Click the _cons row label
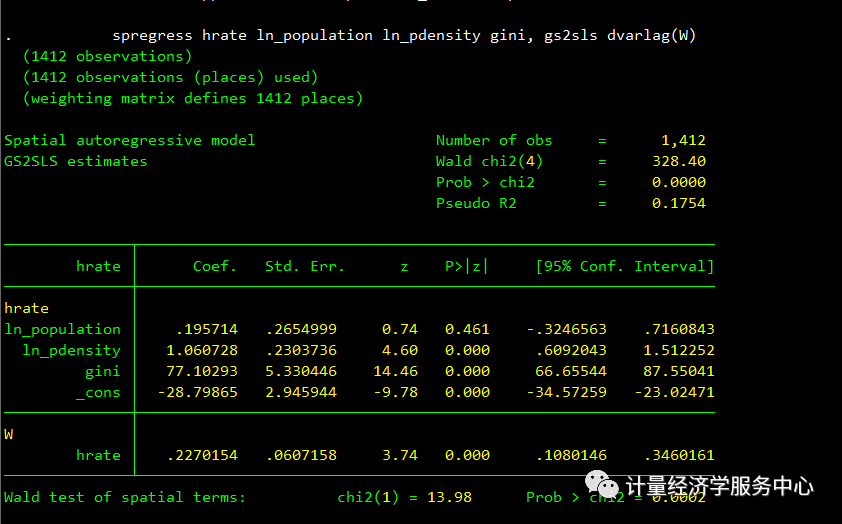Image resolution: width=842 pixels, height=524 pixels. click(98, 392)
